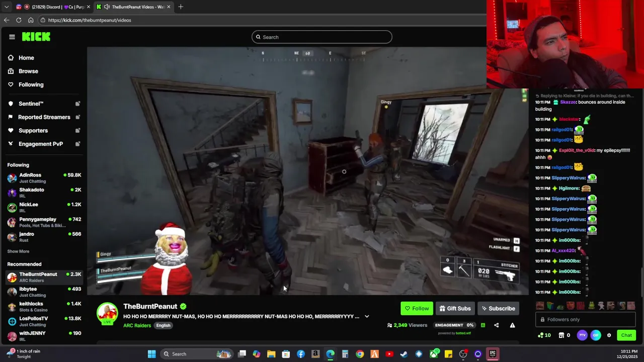Click lock icon next to Supporters
The height and width of the screenshot is (362, 644).
click(77, 131)
